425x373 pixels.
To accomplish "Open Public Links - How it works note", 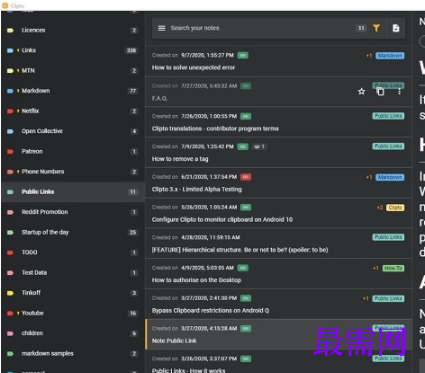I will point(279,362).
